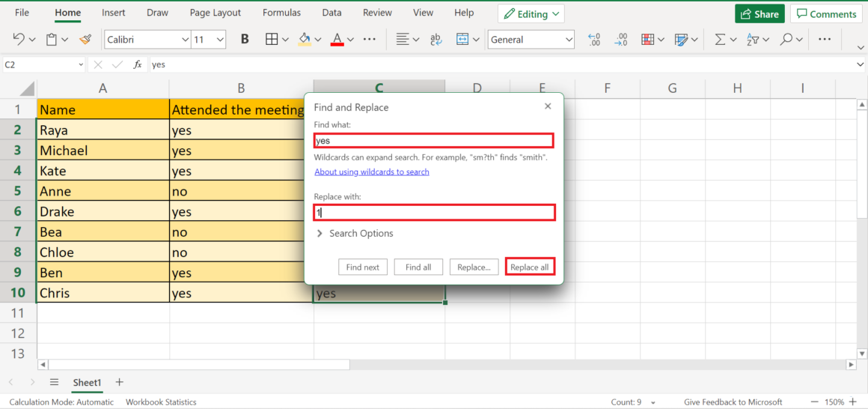Open the Comments pane button
This screenshot has height=409, width=868.
[825, 13]
